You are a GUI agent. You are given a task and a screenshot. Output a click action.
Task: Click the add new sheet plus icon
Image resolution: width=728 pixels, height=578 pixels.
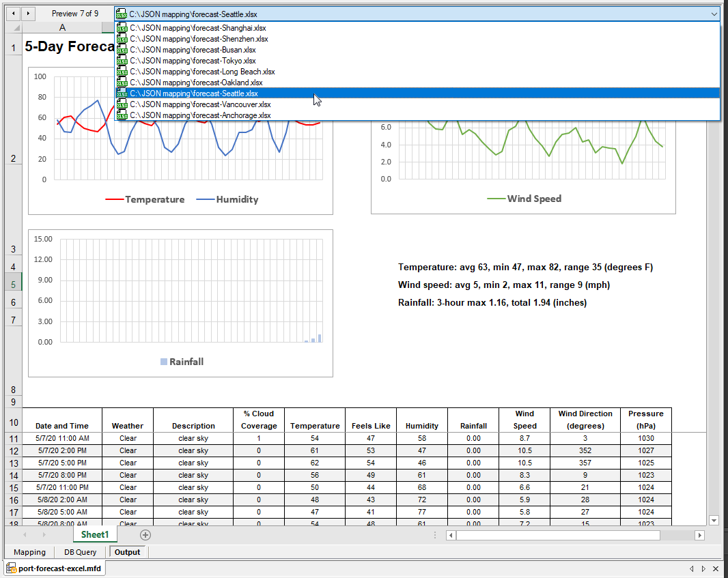tap(145, 535)
